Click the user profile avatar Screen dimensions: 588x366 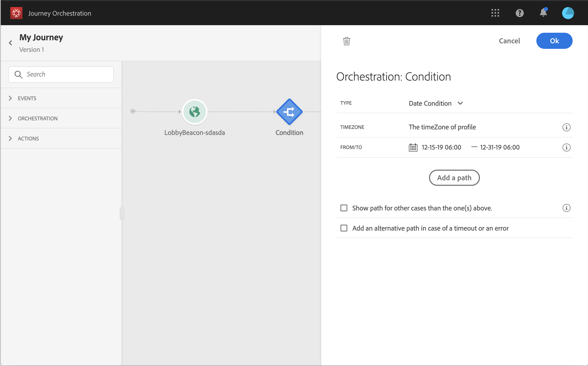coord(568,13)
